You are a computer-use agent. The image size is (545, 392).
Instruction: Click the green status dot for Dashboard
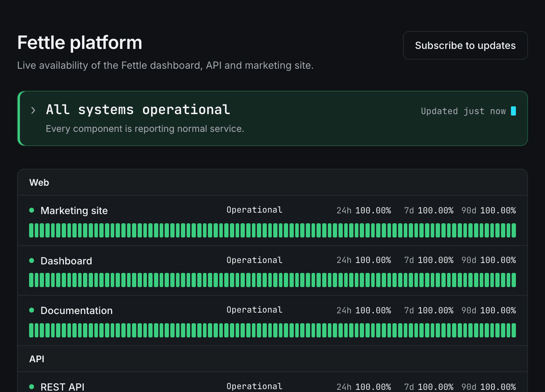[32, 261]
